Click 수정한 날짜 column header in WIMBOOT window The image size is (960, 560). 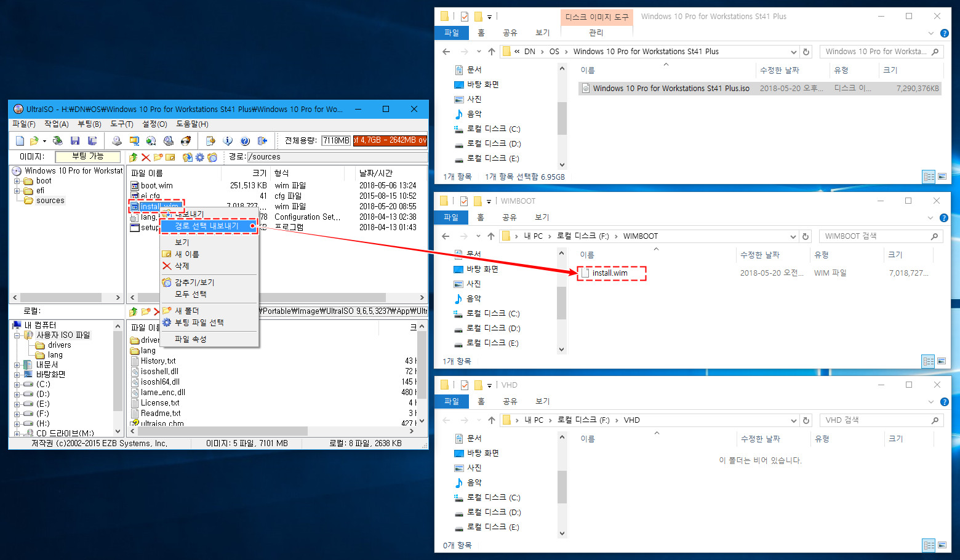click(759, 255)
